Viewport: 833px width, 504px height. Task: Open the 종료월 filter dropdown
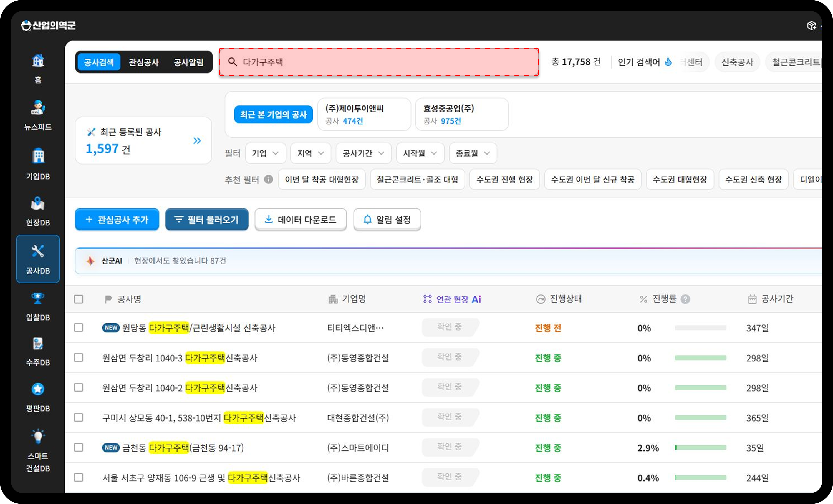(x=473, y=153)
